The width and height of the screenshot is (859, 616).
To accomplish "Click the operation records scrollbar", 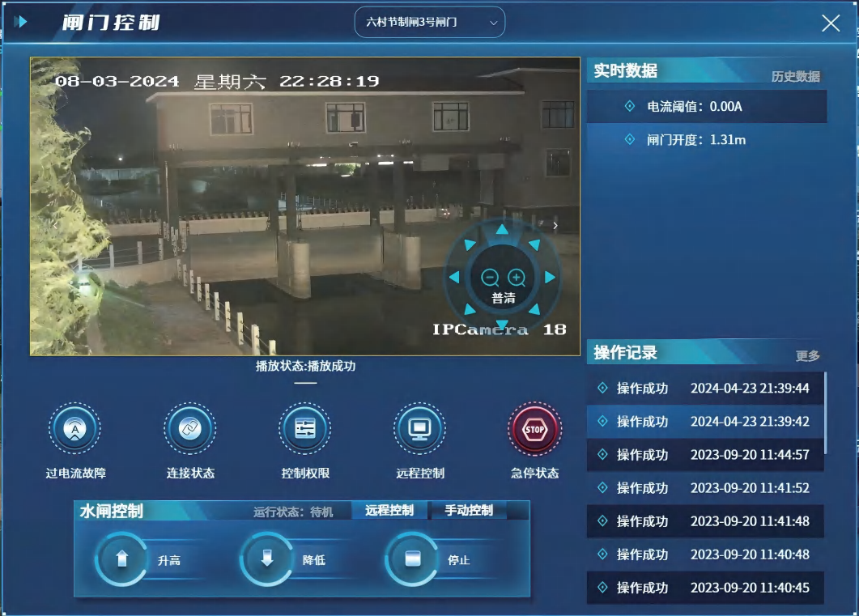I will pos(825,413).
